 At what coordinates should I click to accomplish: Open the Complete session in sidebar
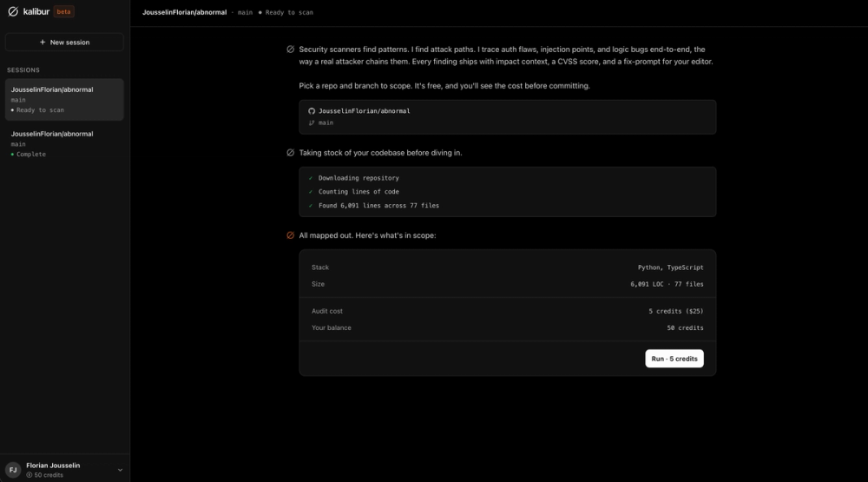[64, 143]
